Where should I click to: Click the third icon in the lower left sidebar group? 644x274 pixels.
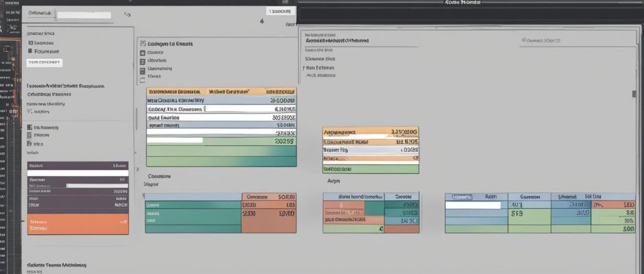[29, 145]
